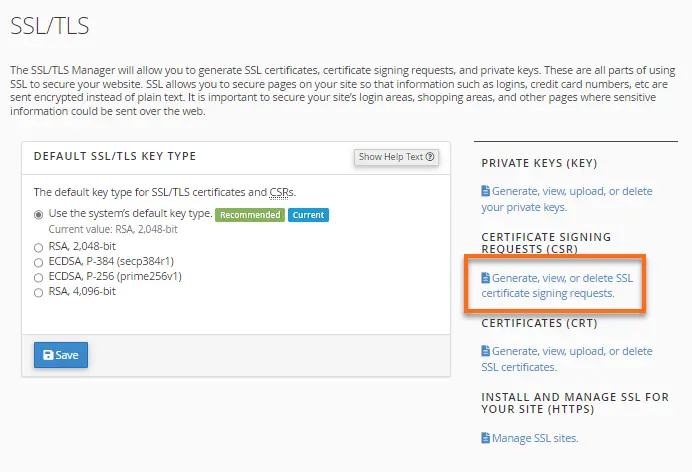Click the CSRs abbreviation in the description
The height and width of the screenshot is (472, 692).
(x=282, y=191)
